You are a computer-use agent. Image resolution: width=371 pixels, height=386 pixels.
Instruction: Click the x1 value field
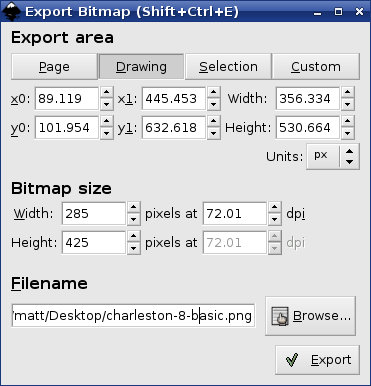pyautogui.click(x=174, y=99)
